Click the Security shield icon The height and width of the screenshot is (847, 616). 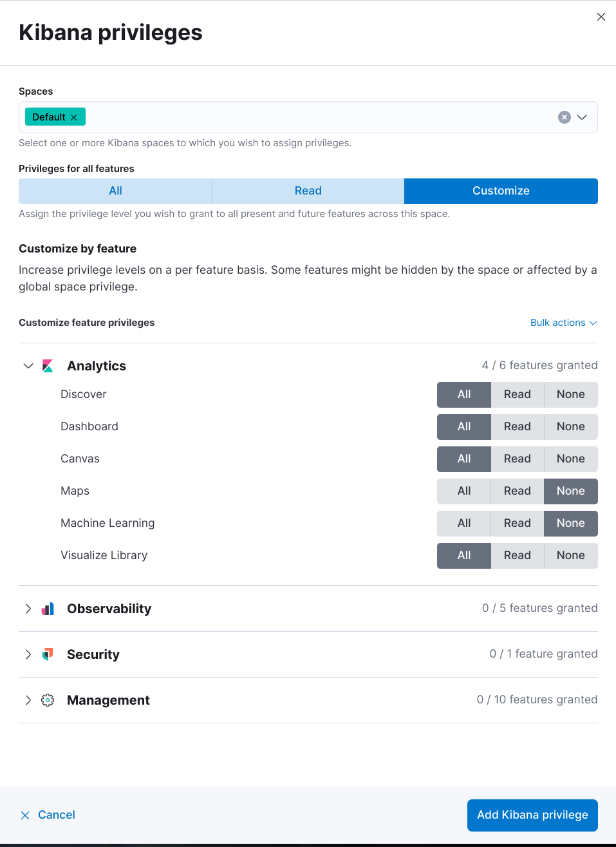(48, 654)
